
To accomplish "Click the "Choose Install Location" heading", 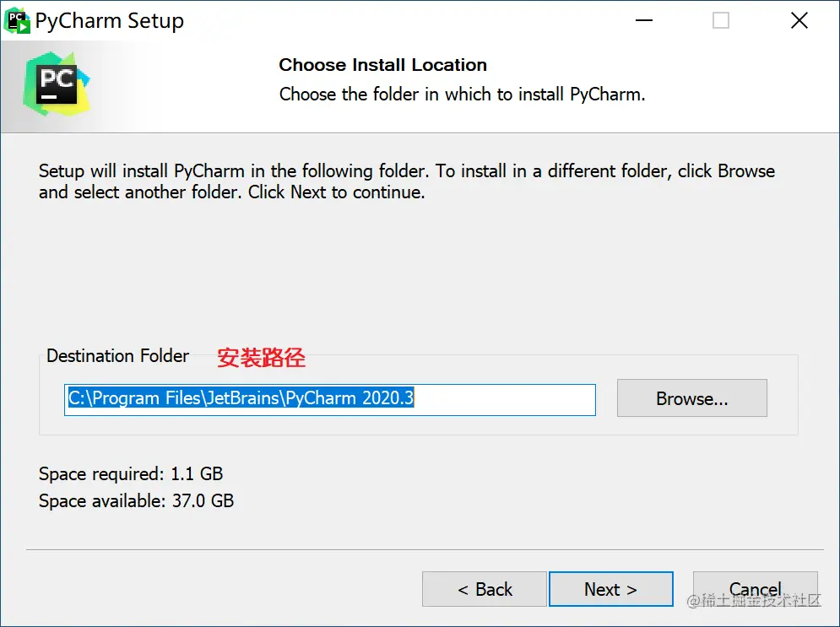I will 382,65.
